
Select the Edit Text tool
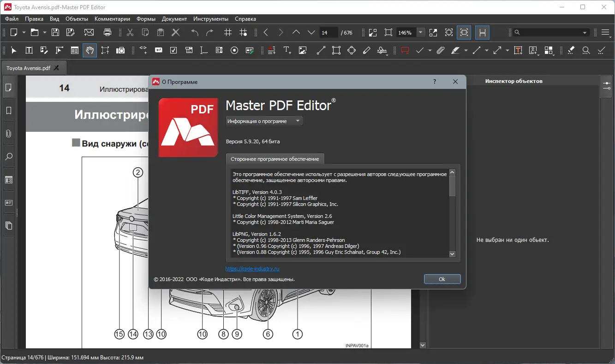(x=28, y=50)
